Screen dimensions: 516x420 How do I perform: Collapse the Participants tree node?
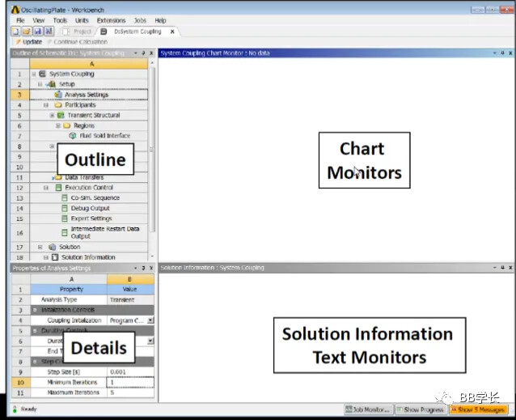[x=46, y=105]
